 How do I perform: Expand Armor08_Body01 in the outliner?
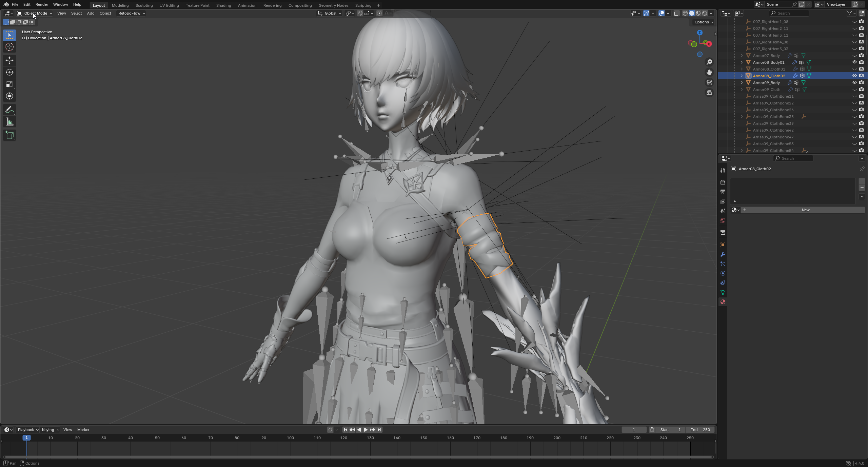742,62
